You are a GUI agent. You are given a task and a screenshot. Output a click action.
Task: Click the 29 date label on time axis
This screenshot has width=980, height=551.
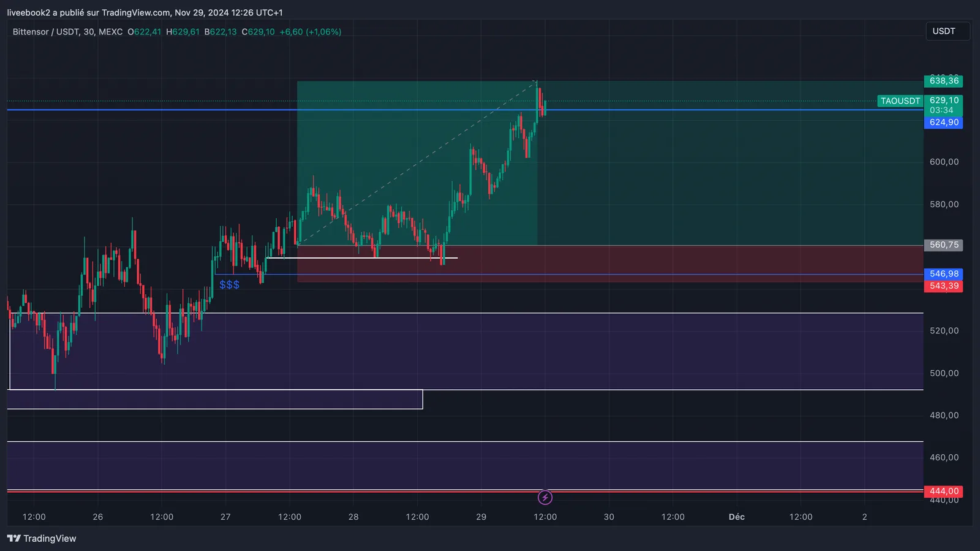click(481, 517)
